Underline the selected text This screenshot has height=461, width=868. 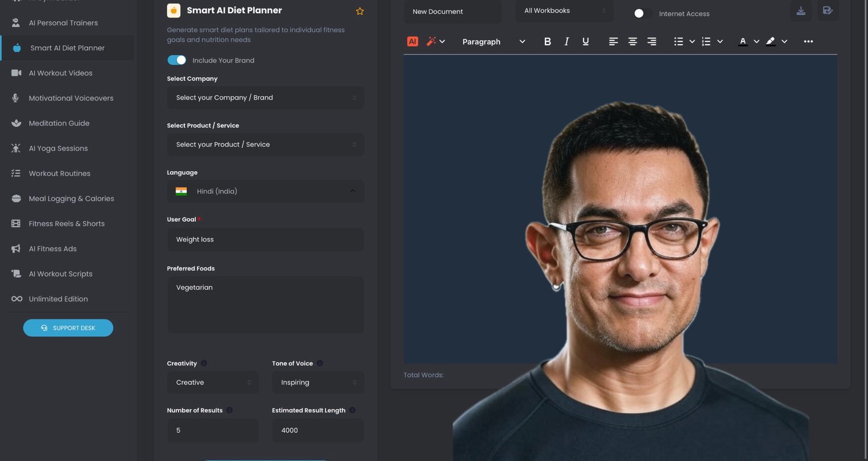point(585,42)
